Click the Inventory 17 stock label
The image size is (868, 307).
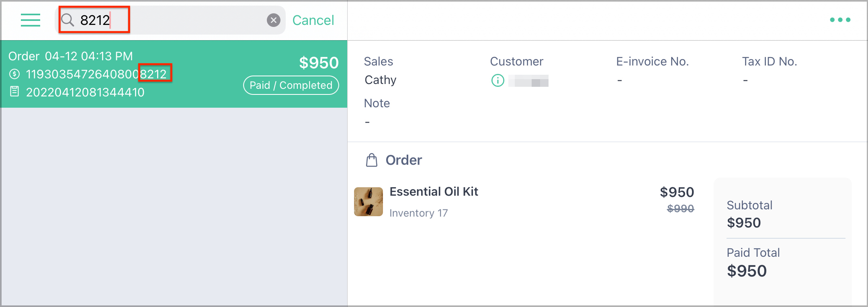pos(418,213)
